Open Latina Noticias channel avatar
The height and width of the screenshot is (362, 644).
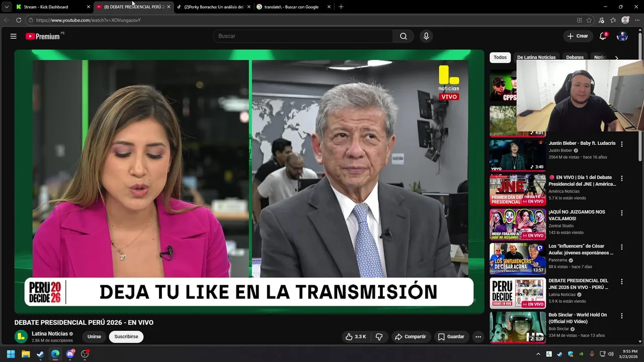click(21, 336)
